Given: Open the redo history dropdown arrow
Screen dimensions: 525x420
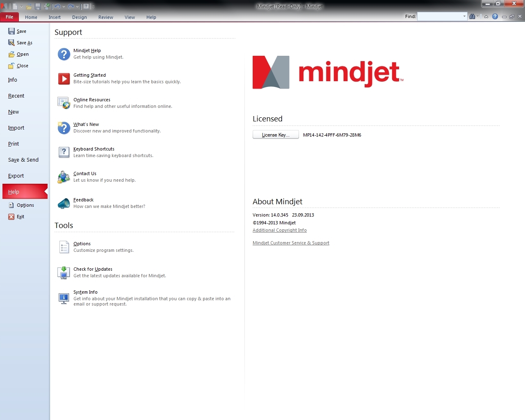Looking at the screenshot, I should [x=77, y=7].
